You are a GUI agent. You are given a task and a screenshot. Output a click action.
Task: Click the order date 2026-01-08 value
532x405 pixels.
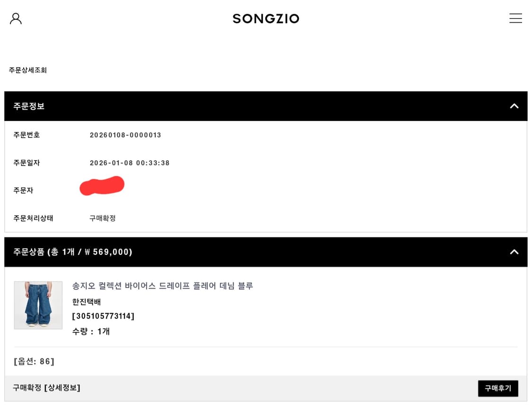[x=130, y=163]
